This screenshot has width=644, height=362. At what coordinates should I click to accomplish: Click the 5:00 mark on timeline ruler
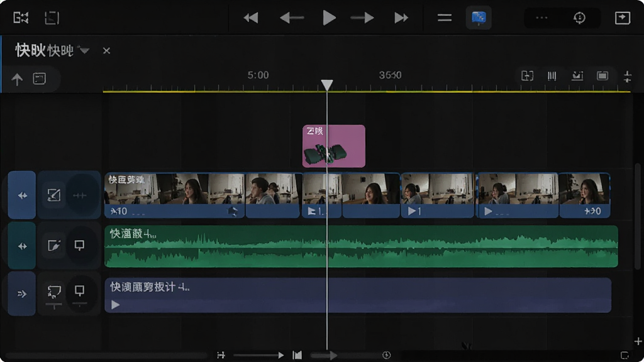(x=258, y=75)
